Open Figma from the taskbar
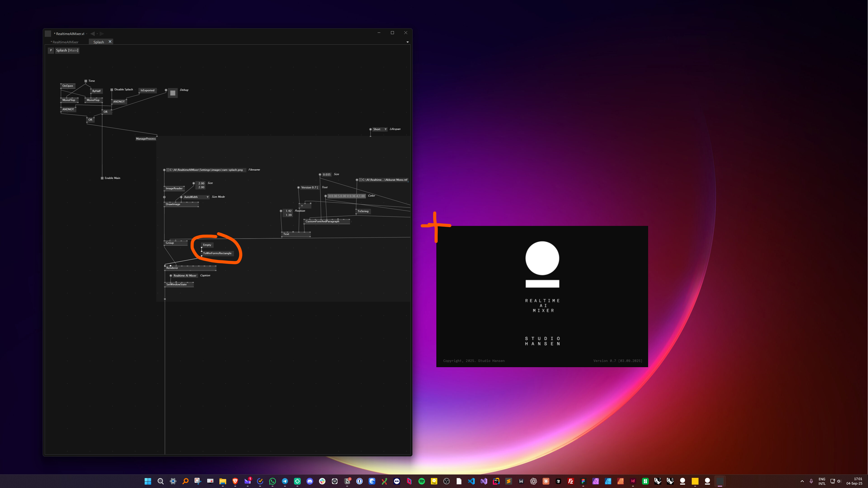868x488 pixels. pos(583,481)
